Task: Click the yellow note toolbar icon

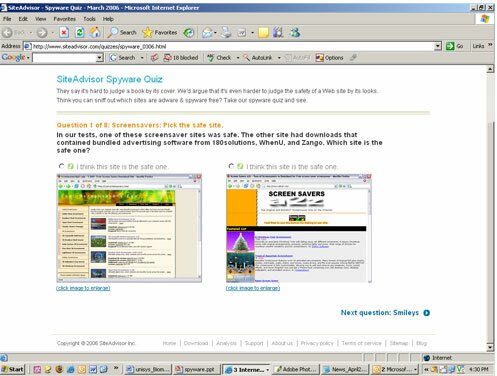Action: click(x=263, y=32)
